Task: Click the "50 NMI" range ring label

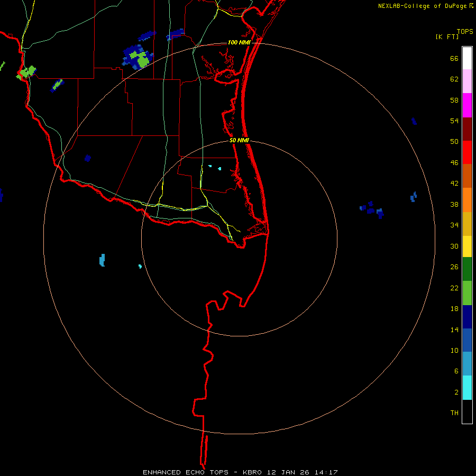Action: click(239, 140)
